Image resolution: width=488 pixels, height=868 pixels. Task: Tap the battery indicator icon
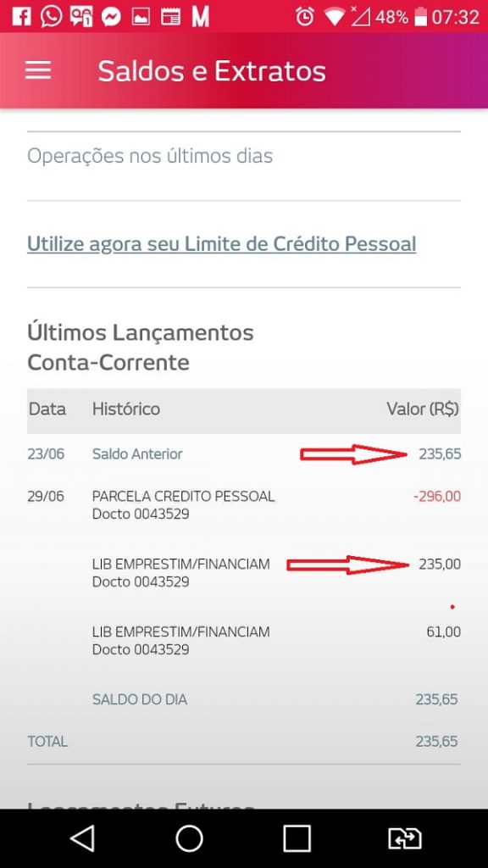tap(421, 17)
